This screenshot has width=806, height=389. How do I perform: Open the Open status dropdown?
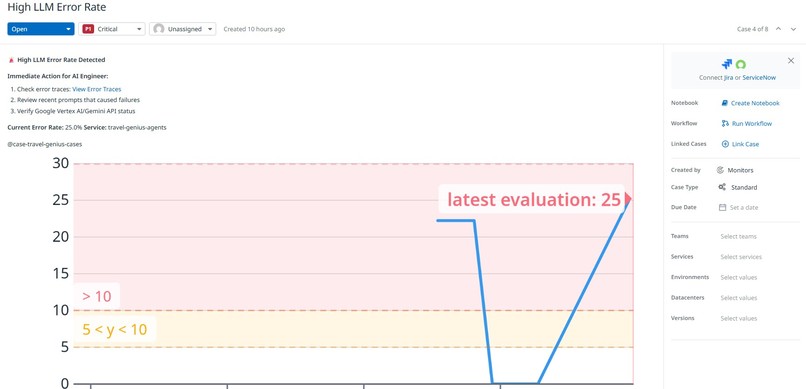(x=41, y=29)
